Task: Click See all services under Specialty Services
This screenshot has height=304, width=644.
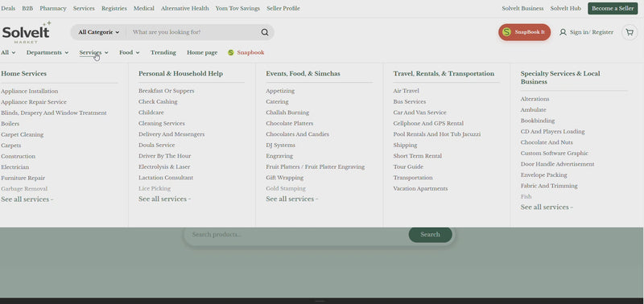Action: [547, 207]
